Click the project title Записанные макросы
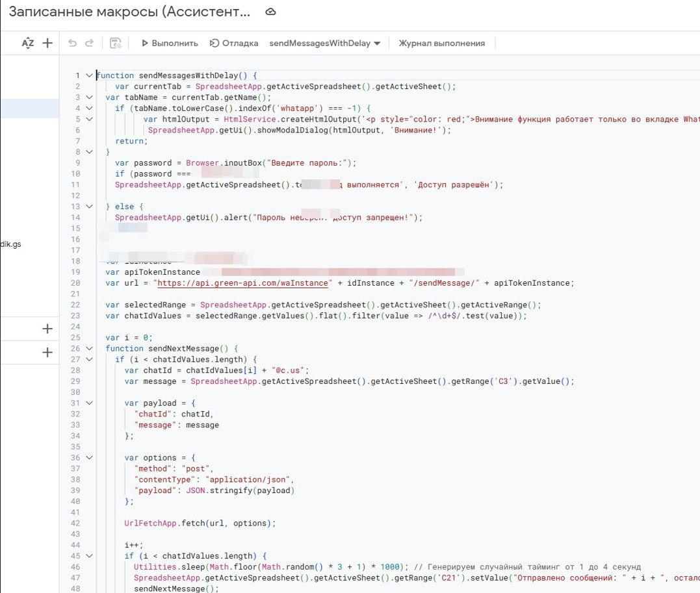The image size is (700, 593). (x=129, y=12)
